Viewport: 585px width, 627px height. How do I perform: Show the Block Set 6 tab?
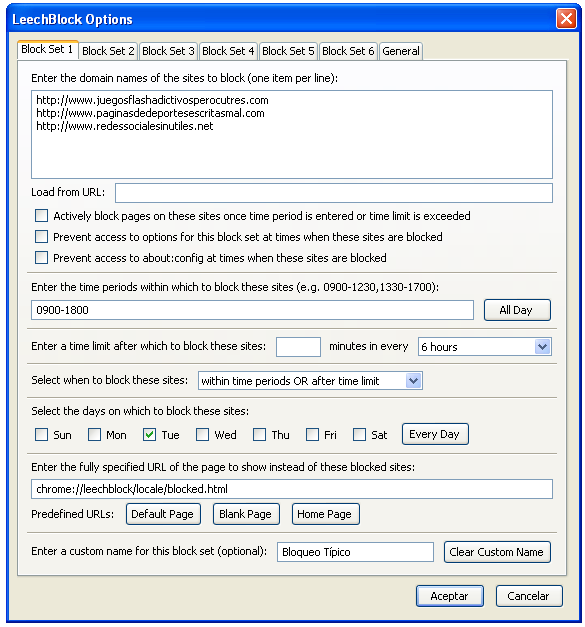tap(348, 51)
